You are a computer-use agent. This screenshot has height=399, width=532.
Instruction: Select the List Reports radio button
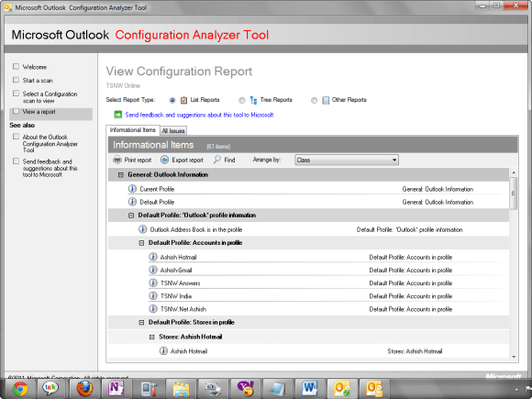click(172, 100)
